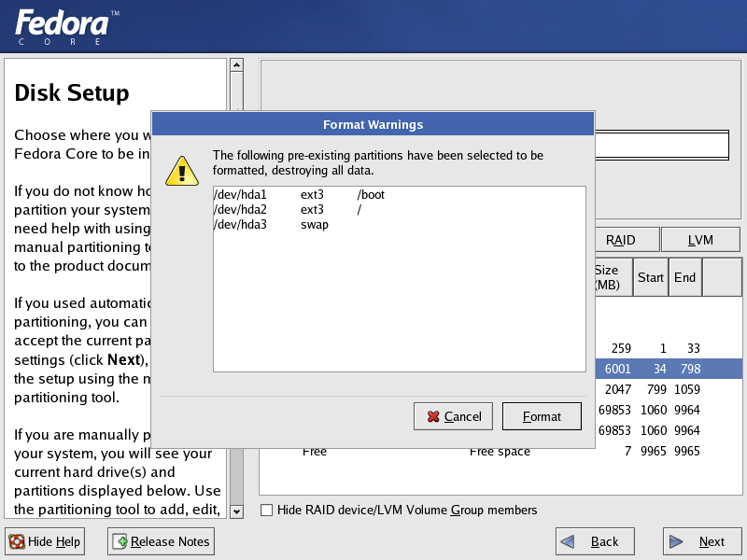Click the RAID button

tap(627, 240)
